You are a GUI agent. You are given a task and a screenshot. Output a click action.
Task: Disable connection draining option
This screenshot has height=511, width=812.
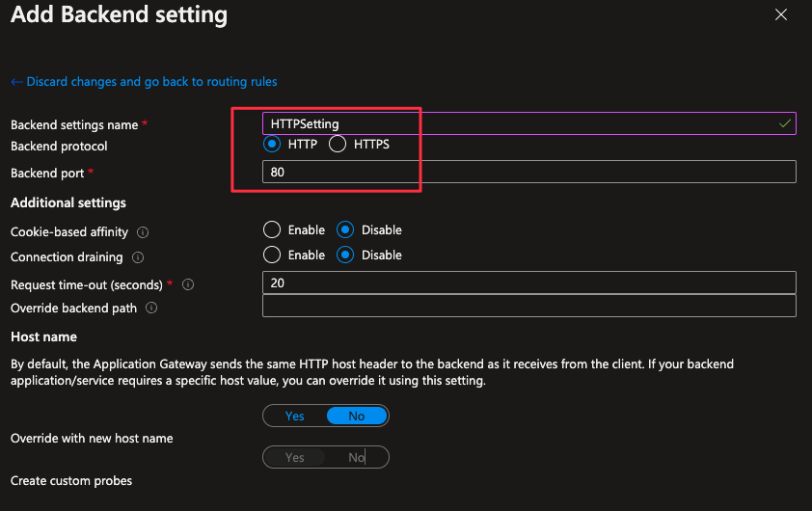click(346, 255)
